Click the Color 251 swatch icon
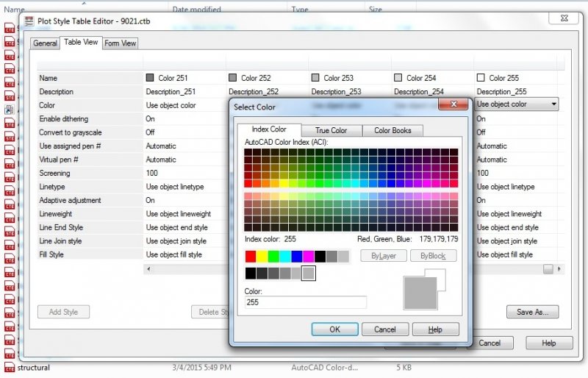Image resolution: width=588 pixels, height=378 pixels. click(x=150, y=78)
